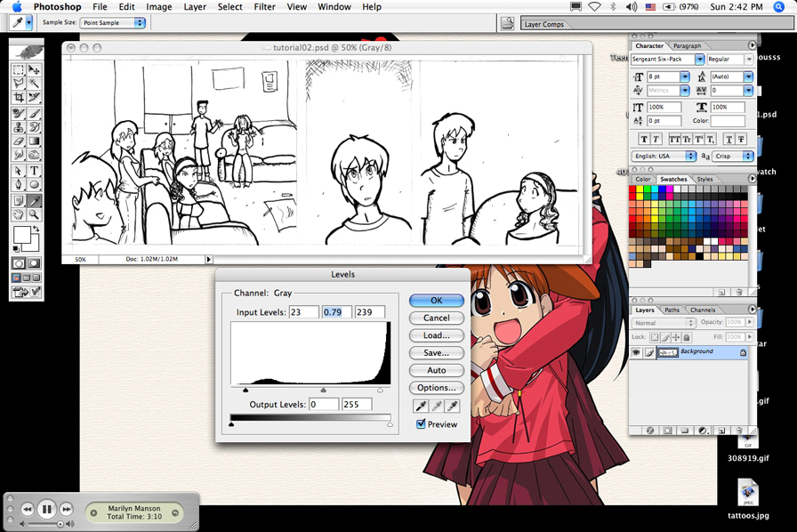Uncheck the Preview checkbox in Levels

421,423
